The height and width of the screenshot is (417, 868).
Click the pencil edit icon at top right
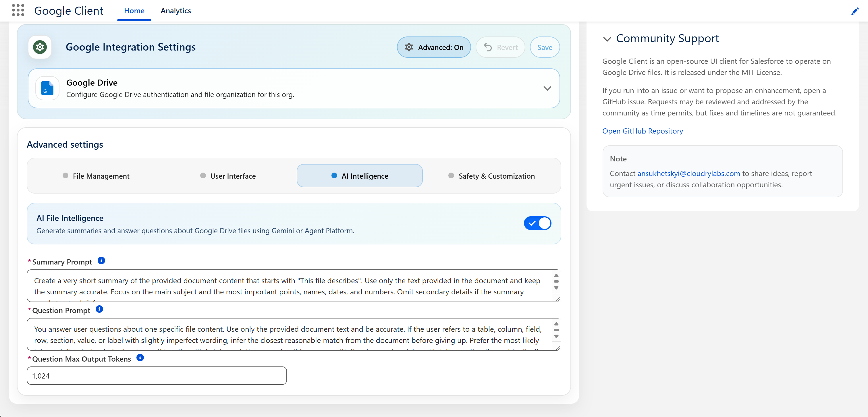[855, 11]
